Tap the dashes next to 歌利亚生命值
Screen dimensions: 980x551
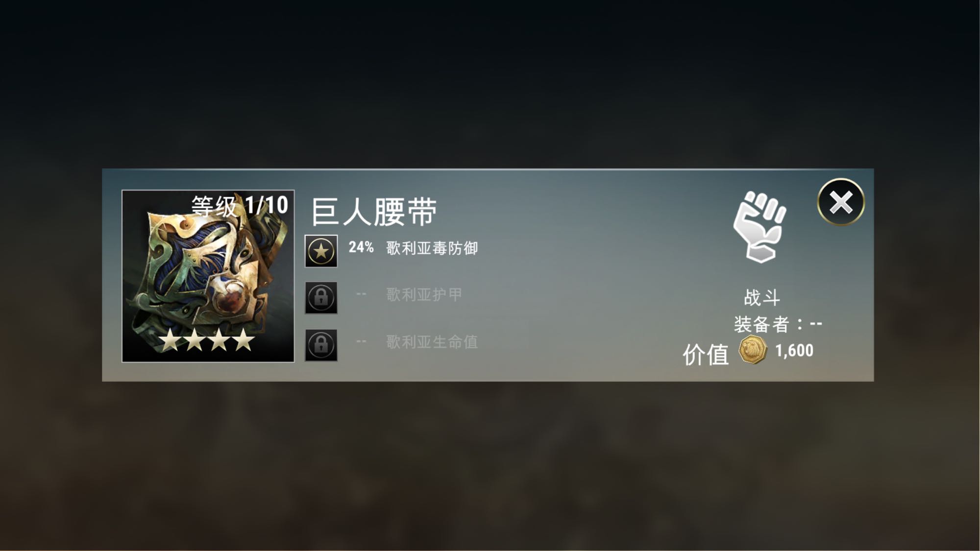click(361, 341)
